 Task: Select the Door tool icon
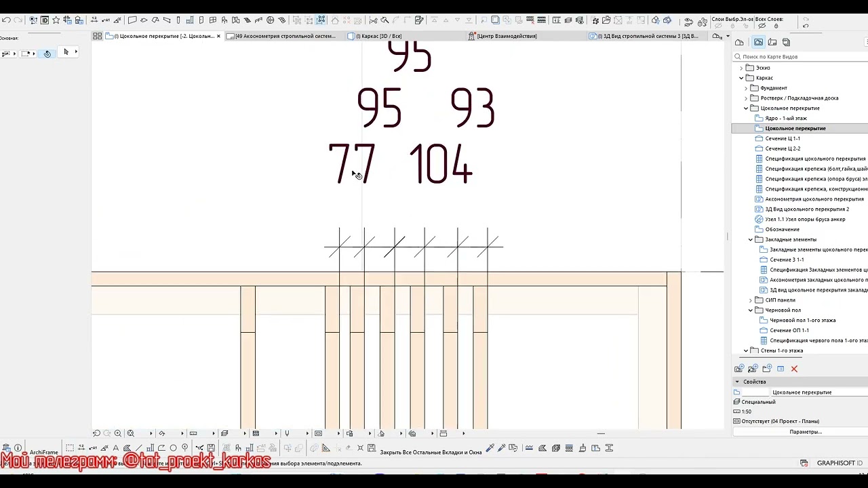pos(201,20)
